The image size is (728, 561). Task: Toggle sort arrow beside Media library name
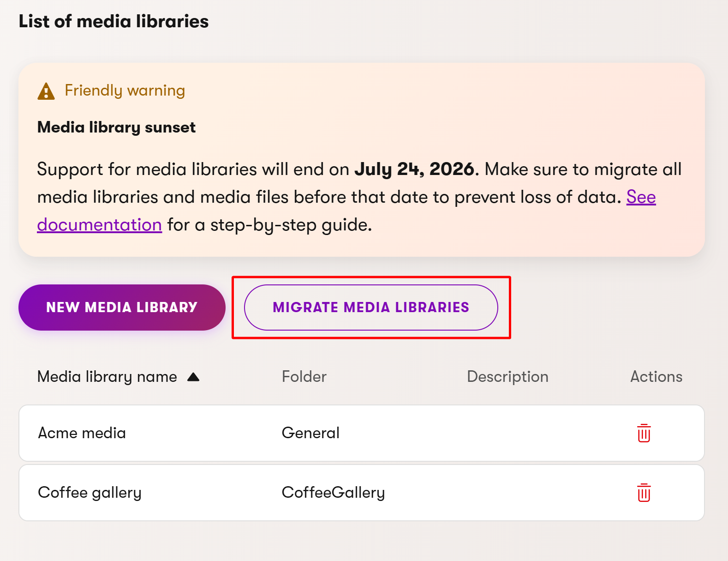[193, 377]
